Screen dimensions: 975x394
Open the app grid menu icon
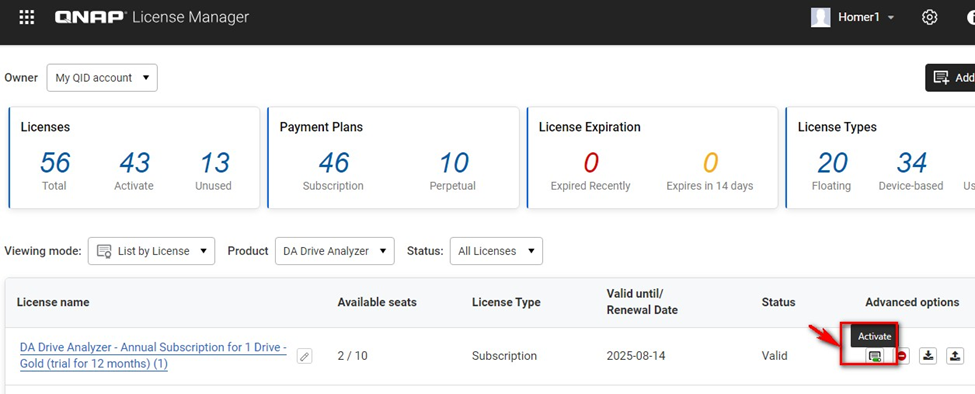coord(27,17)
